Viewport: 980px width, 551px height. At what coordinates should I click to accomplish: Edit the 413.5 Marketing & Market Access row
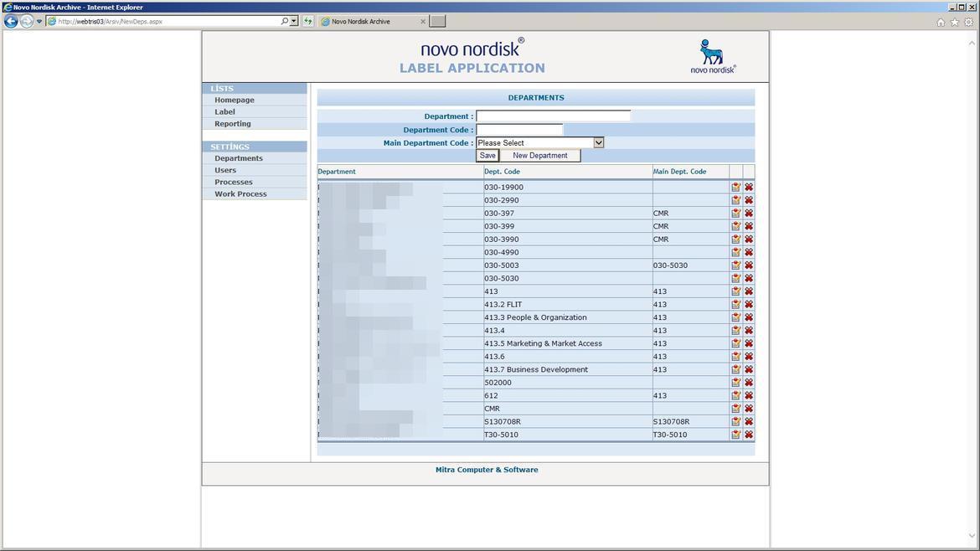735,343
